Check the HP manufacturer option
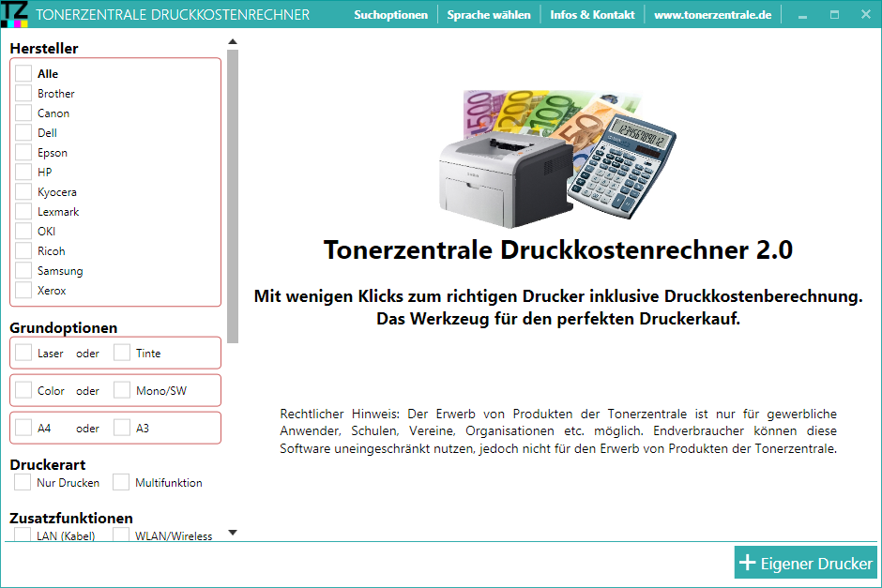 [23, 172]
